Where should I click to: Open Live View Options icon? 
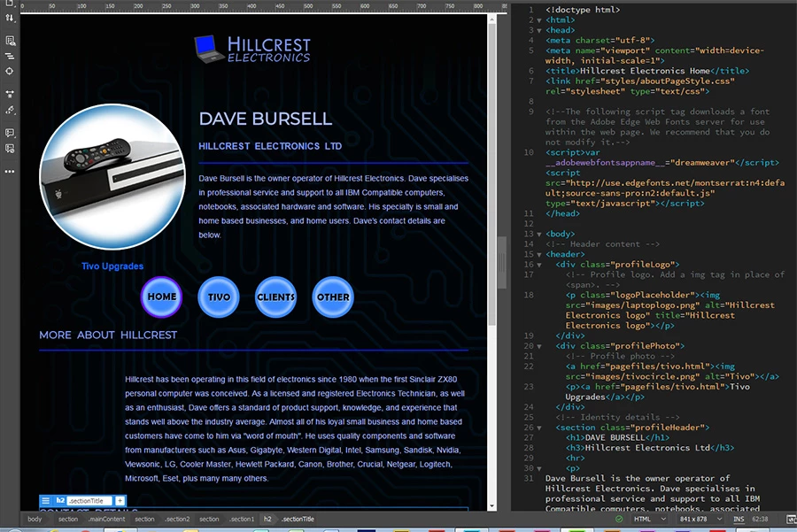(x=10, y=41)
